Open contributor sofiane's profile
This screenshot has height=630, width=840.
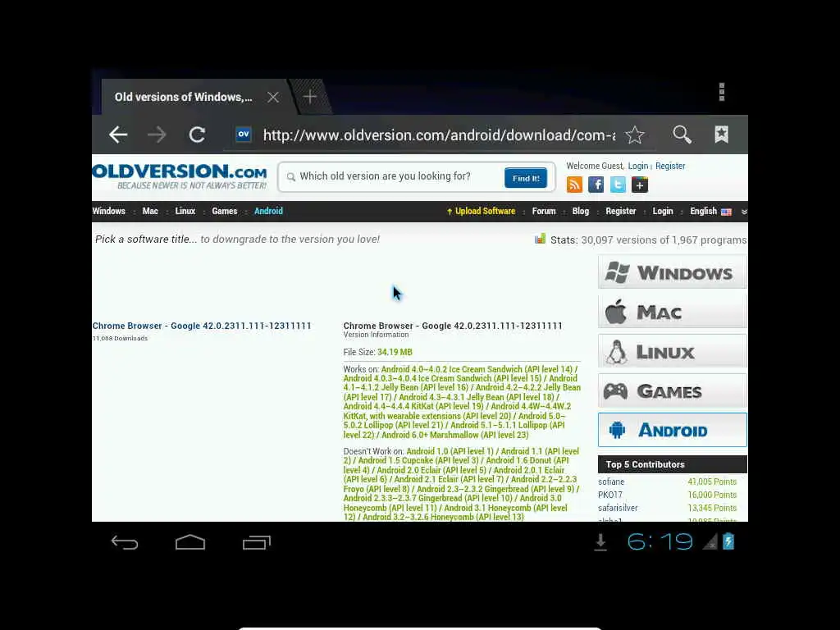coord(611,482)
